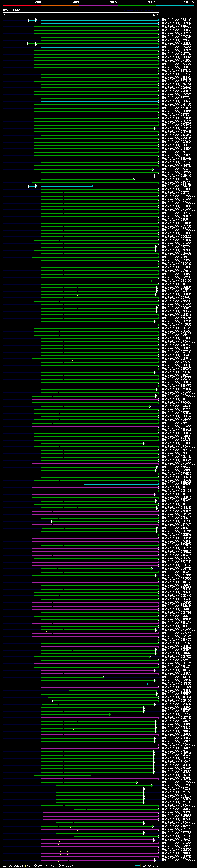This screenshot has height=868, width=197.
Task: Open hit UniRef100_Q3UW40
Action: 177,220
